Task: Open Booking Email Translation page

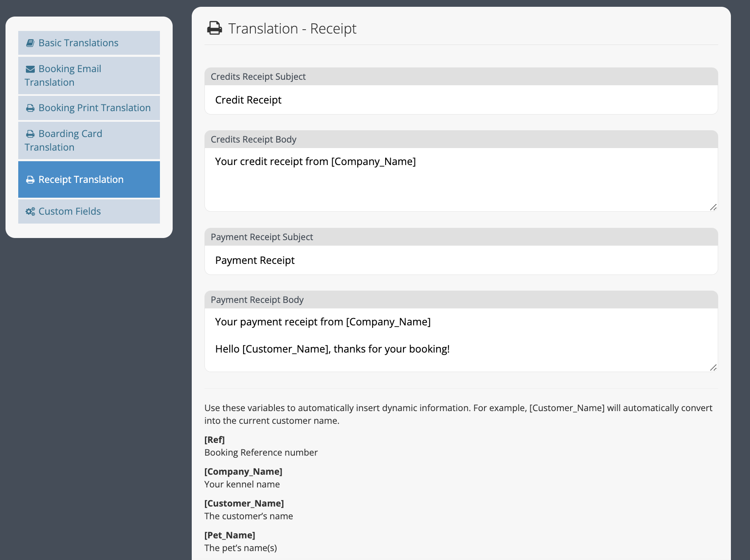Action: pyautogui.click(x=89, y=76)
